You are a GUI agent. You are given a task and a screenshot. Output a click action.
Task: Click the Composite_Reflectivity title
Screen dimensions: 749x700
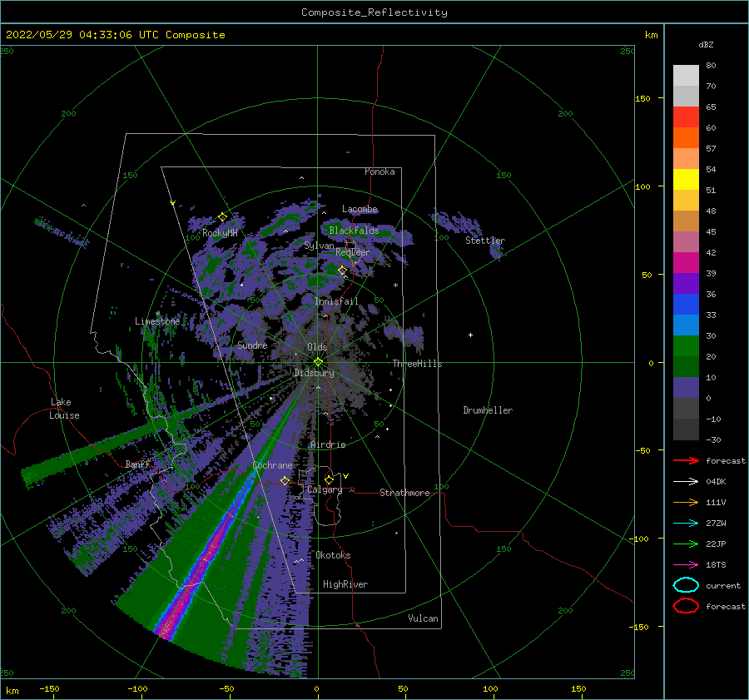click(x=374, y=12)
